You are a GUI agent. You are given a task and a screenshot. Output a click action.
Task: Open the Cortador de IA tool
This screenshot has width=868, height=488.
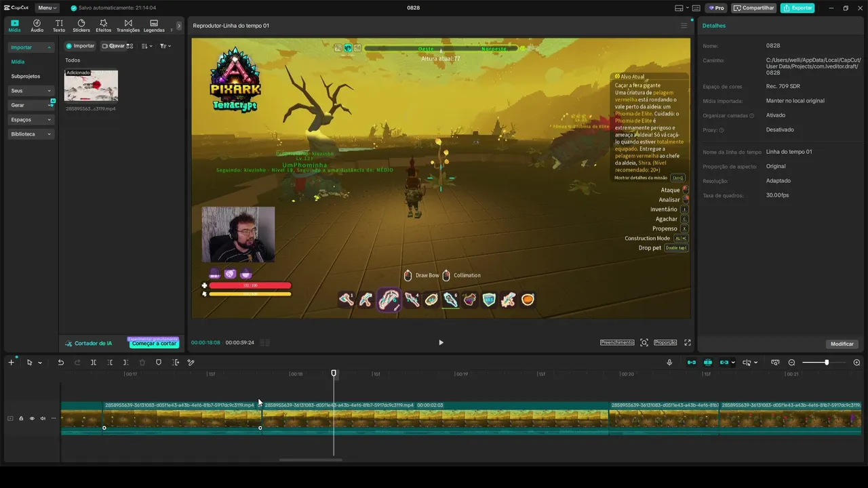coord(89,344)
